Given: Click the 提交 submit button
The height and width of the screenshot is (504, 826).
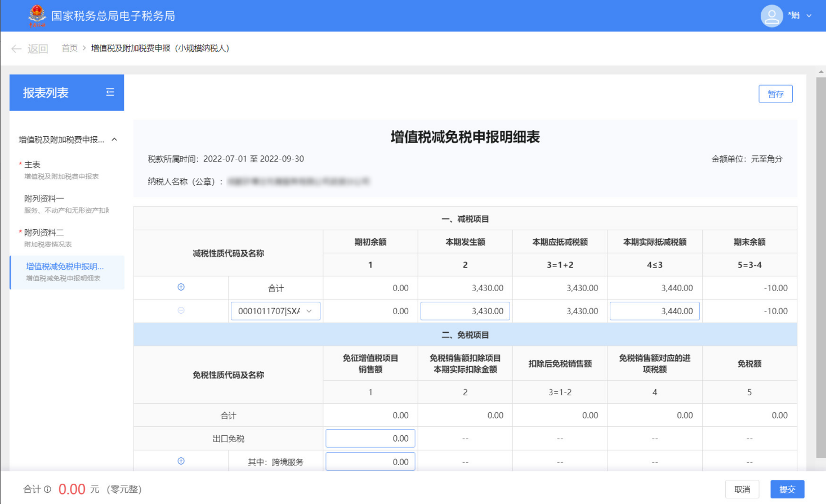Looking at the screenshot, I should [x=787, y=489].
